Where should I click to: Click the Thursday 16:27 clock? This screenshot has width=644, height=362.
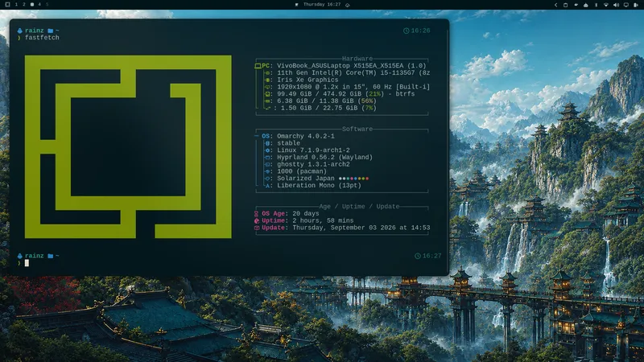tap(321, 5)
